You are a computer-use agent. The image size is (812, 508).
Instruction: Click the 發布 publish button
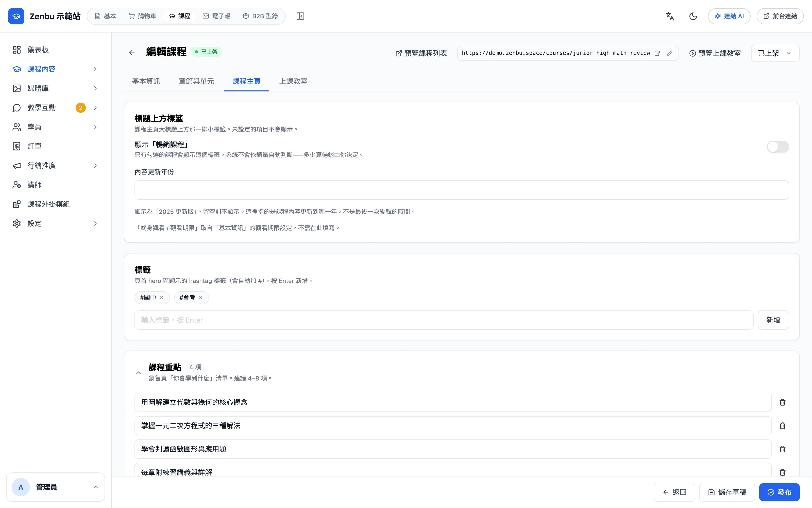(779, 492)
